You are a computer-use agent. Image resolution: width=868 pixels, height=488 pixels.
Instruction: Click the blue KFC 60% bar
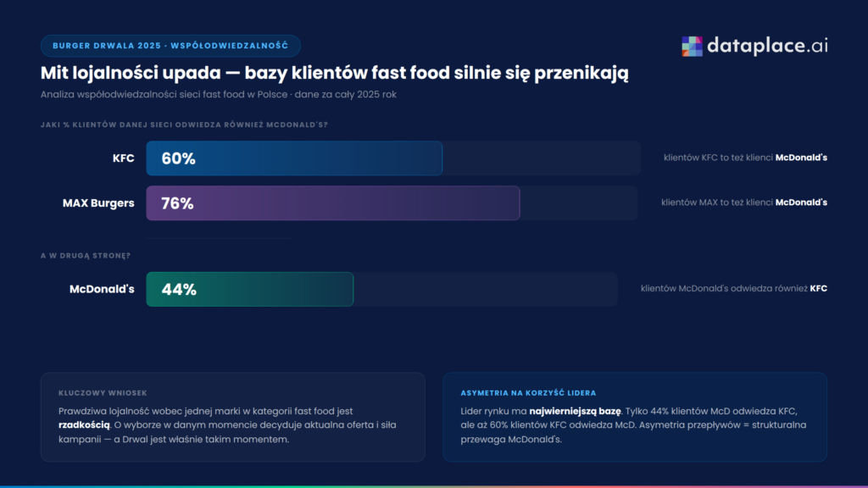click(294, 158)
